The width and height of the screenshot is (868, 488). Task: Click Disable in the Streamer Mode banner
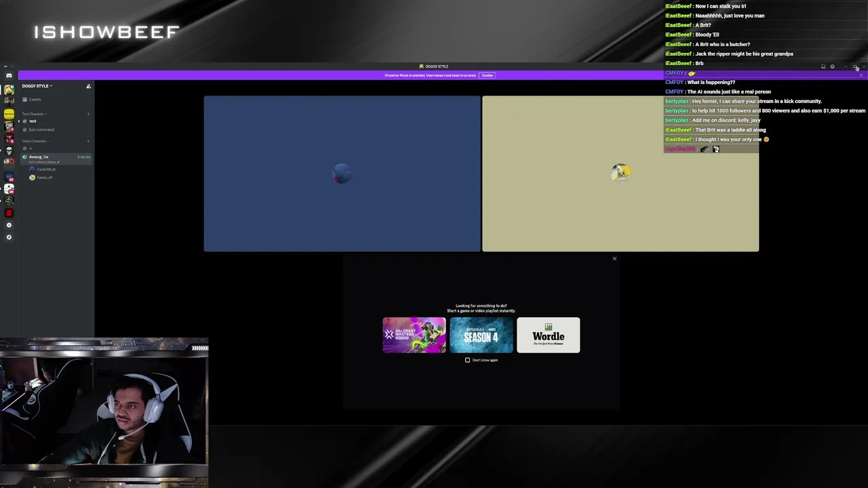click(487, 75)
